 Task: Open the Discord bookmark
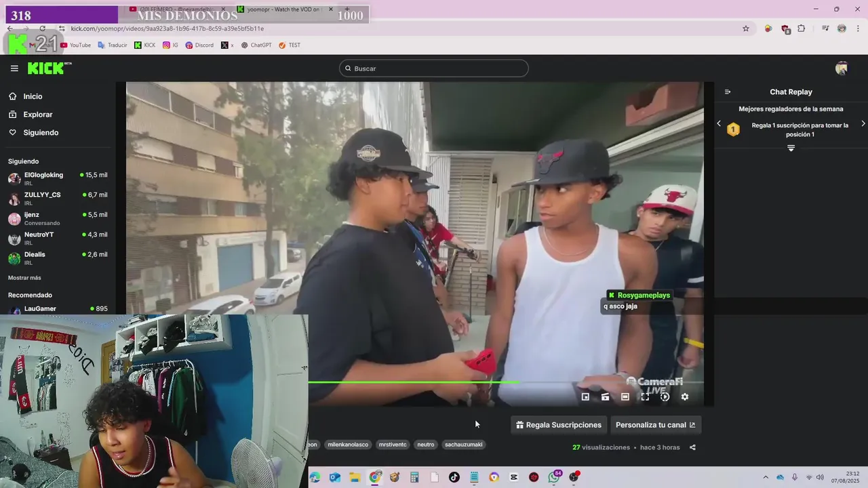tap(199, 45)
